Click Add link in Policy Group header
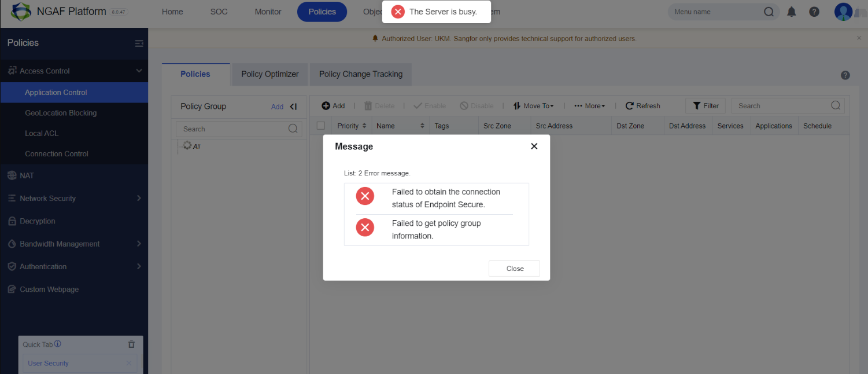The height and width of the screenshot is (374, 868). click(278, 107)
